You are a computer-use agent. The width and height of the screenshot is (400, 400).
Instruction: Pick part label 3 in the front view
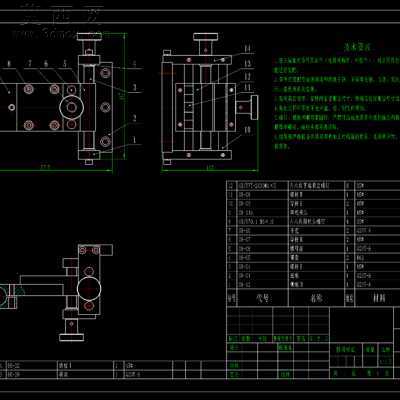tap(135, 88)
